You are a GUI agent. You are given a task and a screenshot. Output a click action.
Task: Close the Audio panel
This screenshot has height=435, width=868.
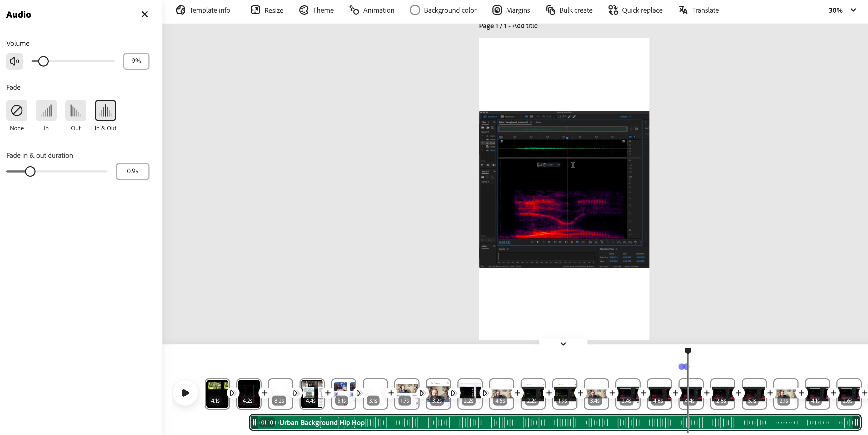(x=144, y=14)
